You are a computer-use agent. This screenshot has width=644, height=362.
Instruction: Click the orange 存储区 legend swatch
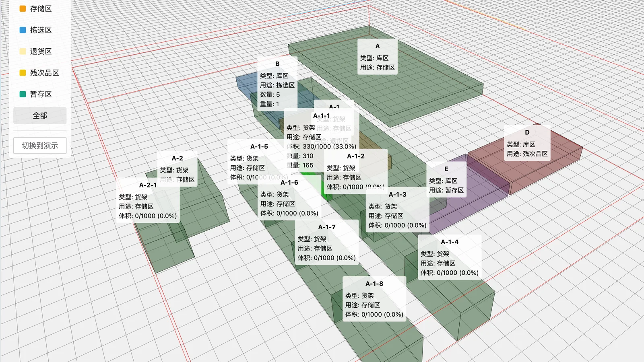point(23,8)
